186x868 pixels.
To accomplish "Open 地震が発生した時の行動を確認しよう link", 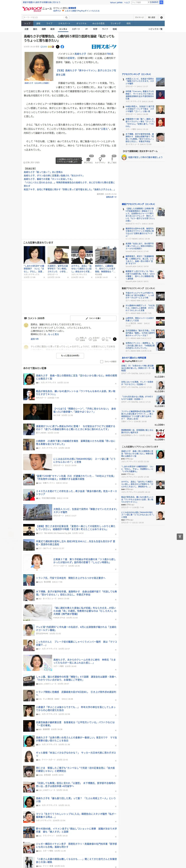I will pyautogui.click(x=145, y=157).
